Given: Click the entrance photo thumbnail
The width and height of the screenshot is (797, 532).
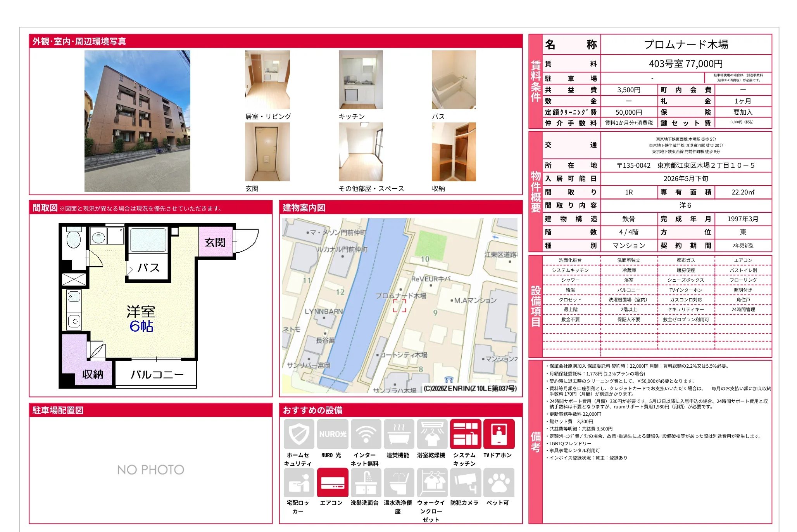Looking at the screenshot, I should click(267, 152).
